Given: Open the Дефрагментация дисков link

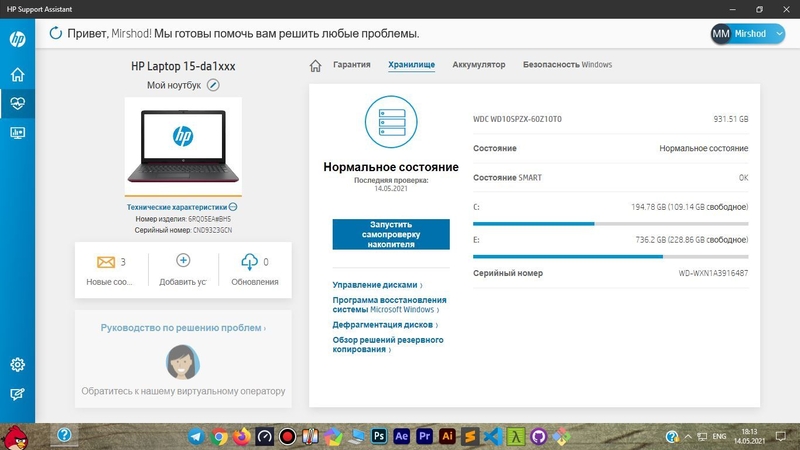Looking at the screenshot, I should click(x=385, y=325).
